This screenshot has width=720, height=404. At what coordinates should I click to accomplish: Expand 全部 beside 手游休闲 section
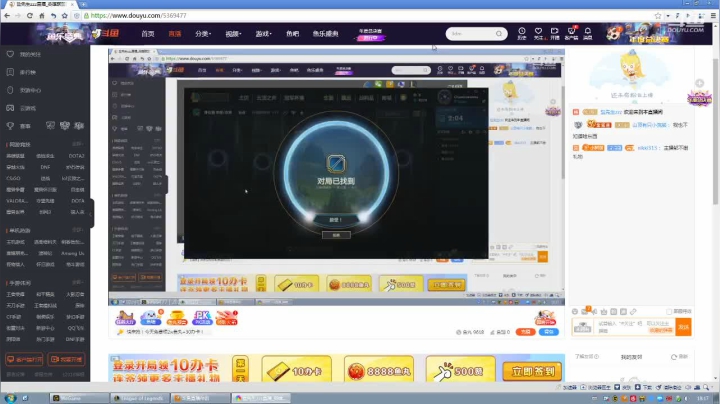[x=77, y=282]
